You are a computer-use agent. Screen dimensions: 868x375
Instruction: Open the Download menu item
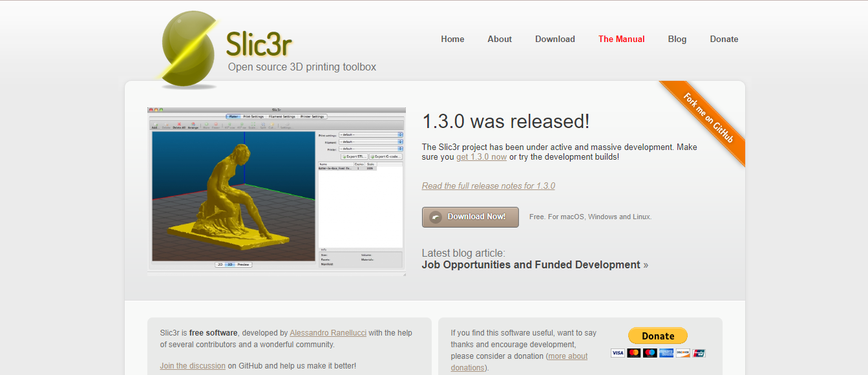(x=555, y=39)
